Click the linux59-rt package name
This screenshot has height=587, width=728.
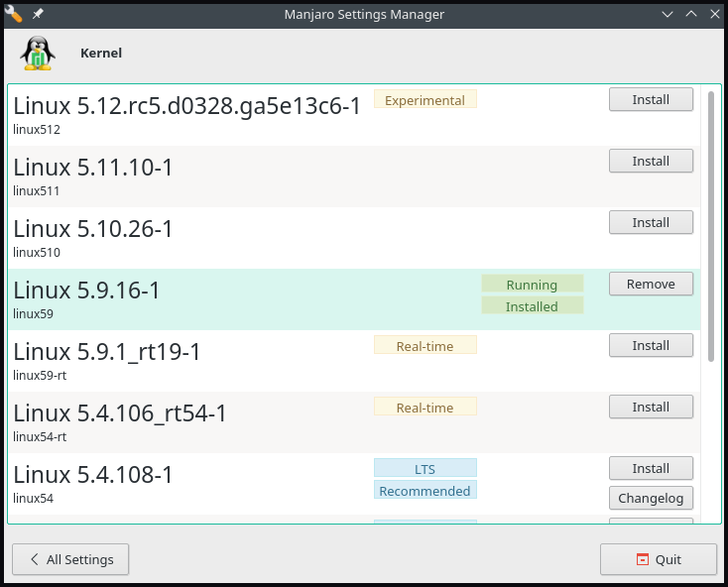coord(40,376)
